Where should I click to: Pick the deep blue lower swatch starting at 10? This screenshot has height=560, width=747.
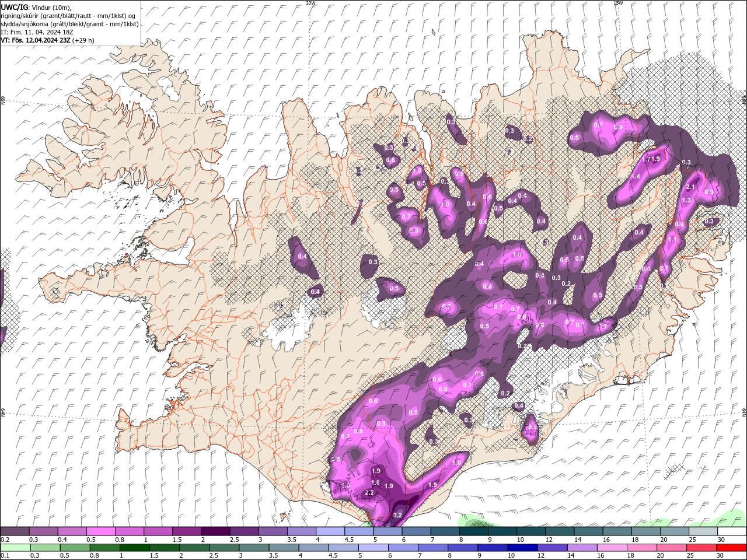tap(522, 548)
